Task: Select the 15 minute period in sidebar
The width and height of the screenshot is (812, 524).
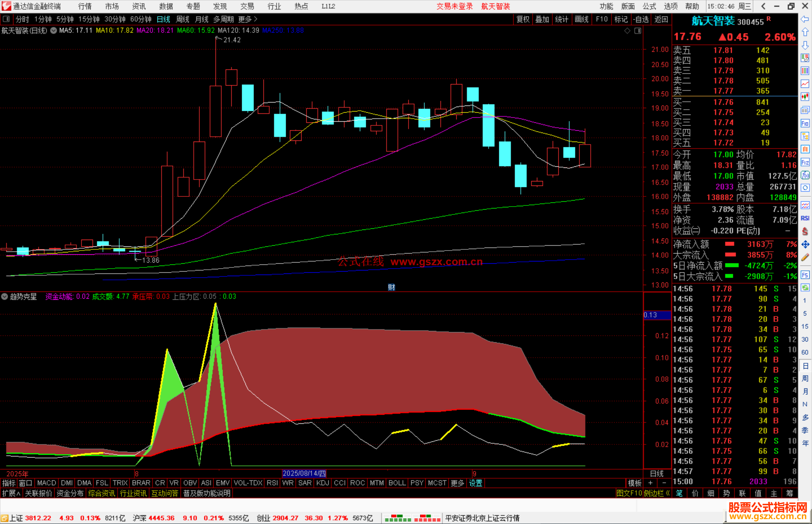Action: 805,326
